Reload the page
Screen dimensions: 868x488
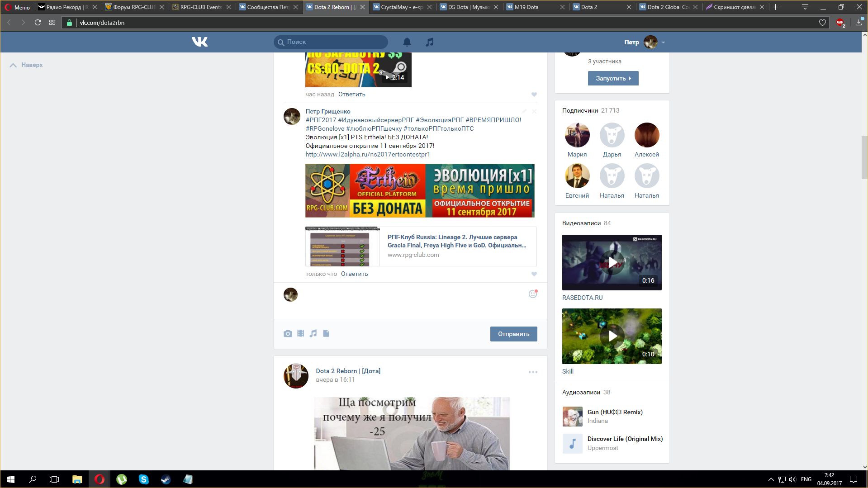coord(38,23)
